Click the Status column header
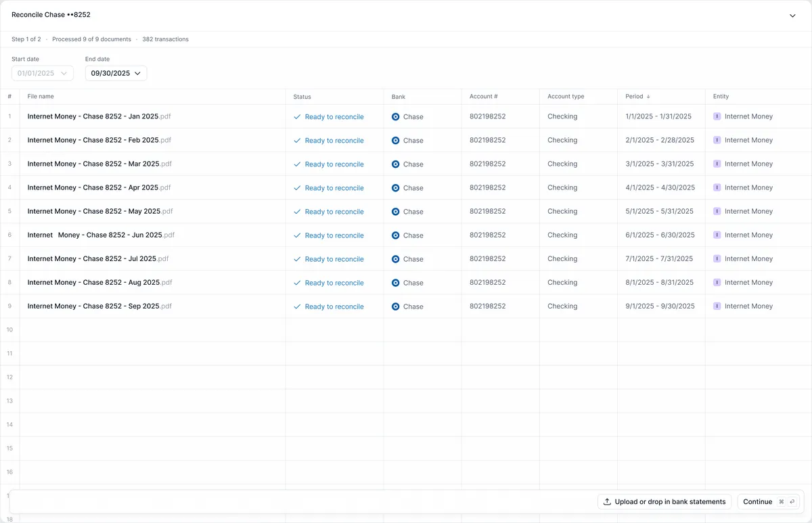The height and width of the screenshot is (523, 812). (302, 97)
